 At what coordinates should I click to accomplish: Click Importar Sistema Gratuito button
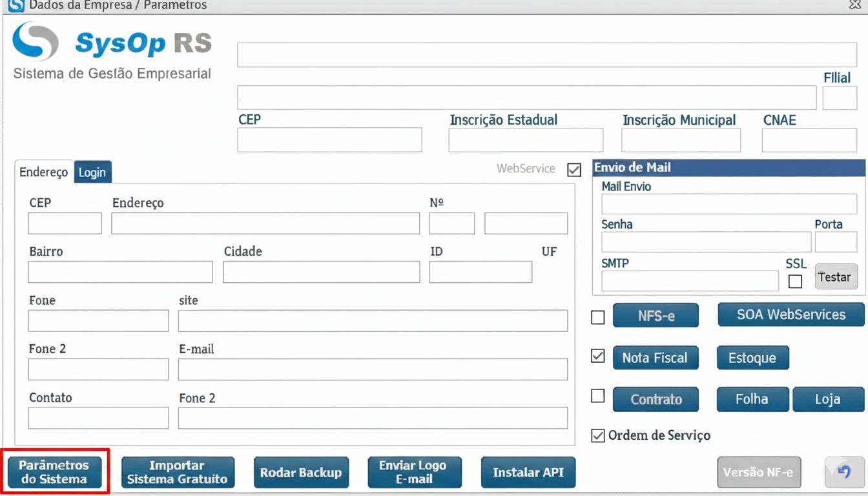[x=178, y=472]
